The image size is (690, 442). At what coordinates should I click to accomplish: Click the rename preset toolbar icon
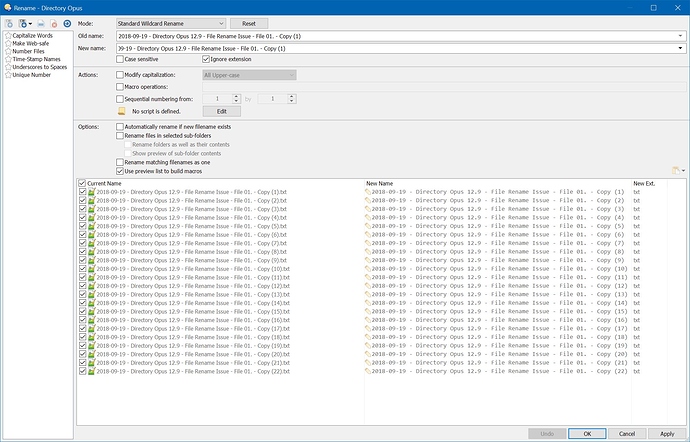(x=41, y=24)
